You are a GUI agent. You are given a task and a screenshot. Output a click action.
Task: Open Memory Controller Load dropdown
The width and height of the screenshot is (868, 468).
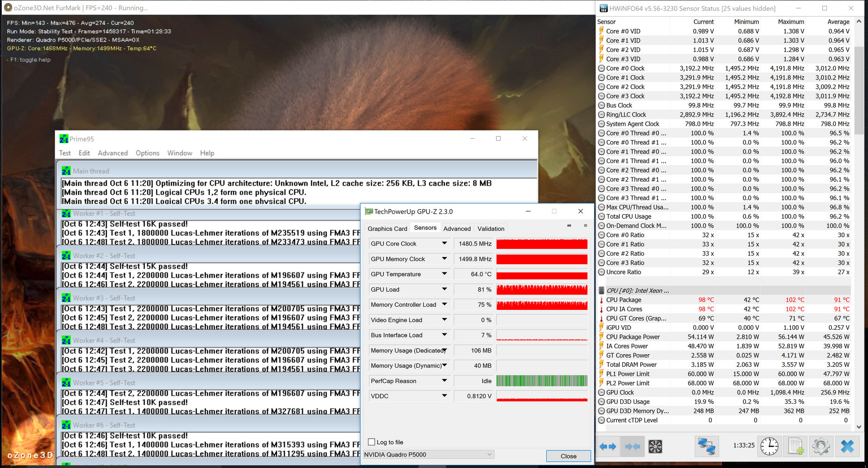(x=444, y=304)
